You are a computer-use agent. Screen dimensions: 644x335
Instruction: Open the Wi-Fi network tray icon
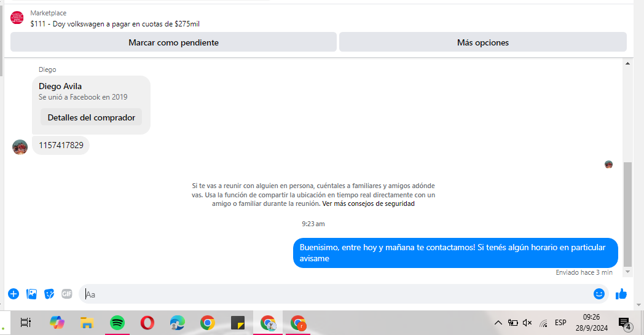[543, 323]
